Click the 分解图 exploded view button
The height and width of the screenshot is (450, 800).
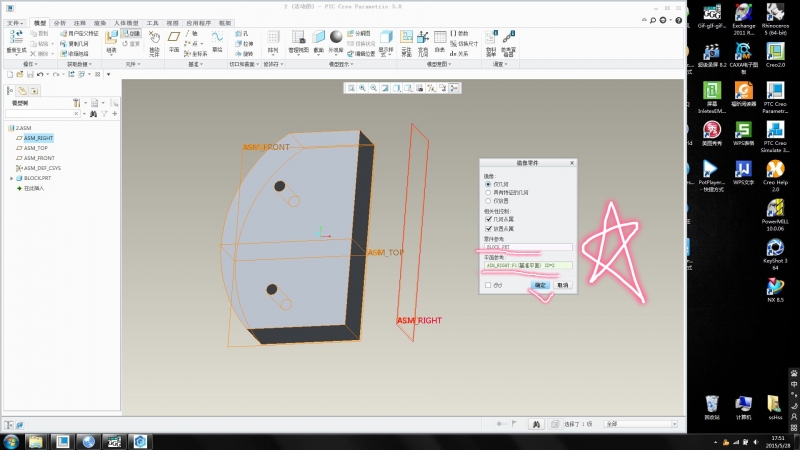click(x=359, y=34)
